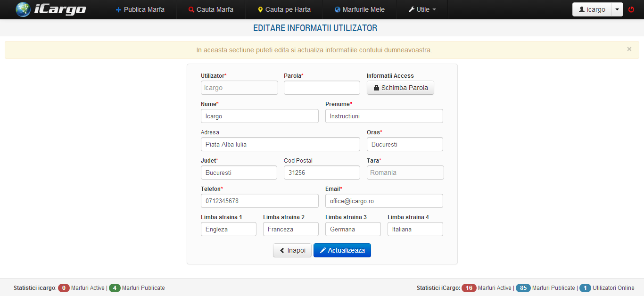Screen dimensions: 644x296
Task: Click the Email input field
Action: (384, 201)
